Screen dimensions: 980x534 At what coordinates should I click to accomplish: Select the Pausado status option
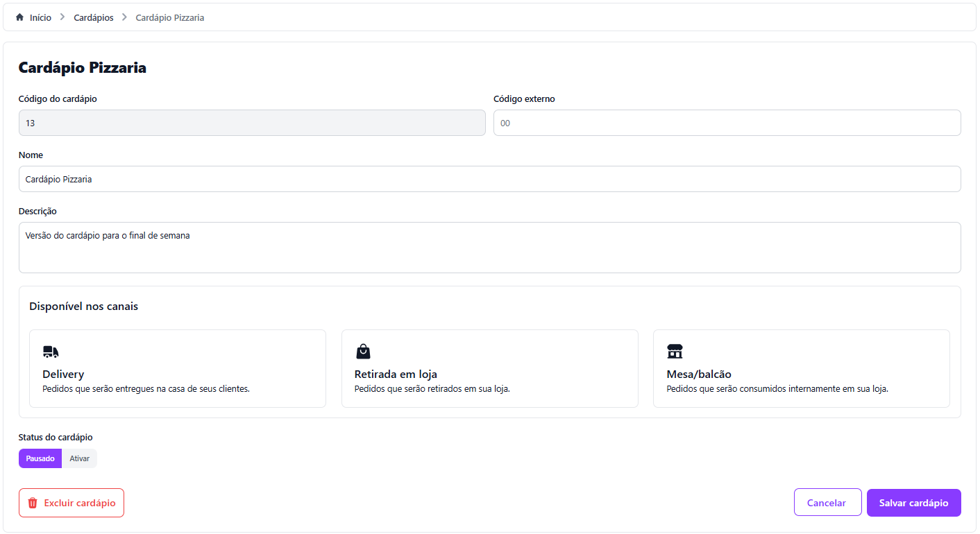[40, 458]
